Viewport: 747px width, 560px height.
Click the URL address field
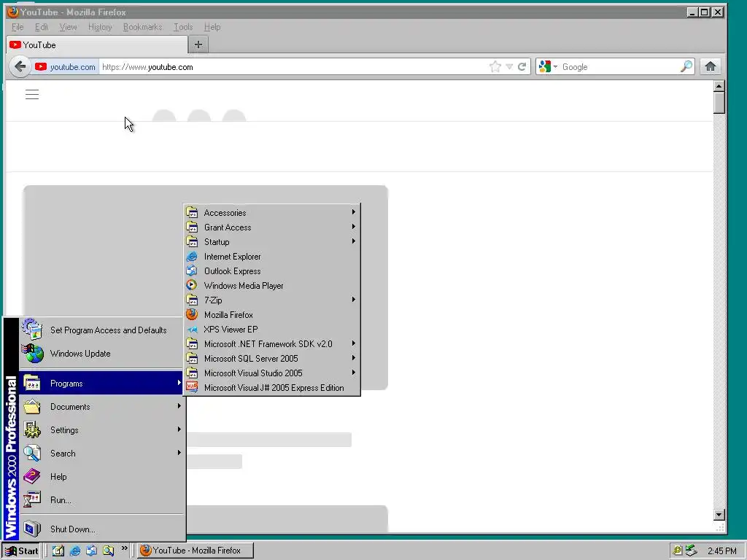tap(293, 67)
